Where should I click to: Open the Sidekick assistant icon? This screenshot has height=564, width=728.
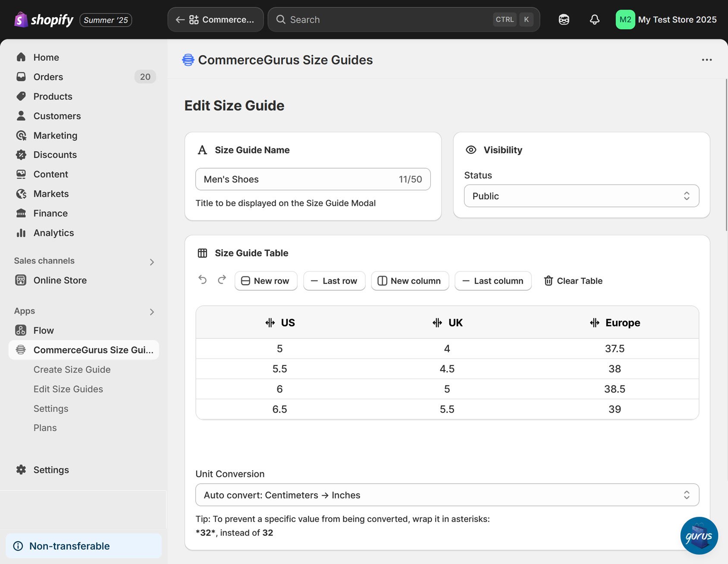click(564, 19)
